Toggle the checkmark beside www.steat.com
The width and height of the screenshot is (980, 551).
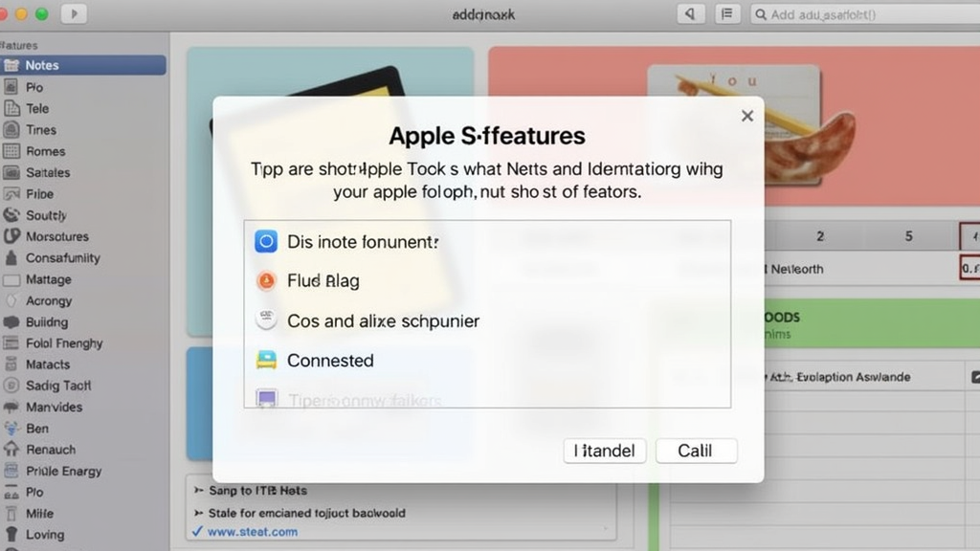[x=197, y=531]
